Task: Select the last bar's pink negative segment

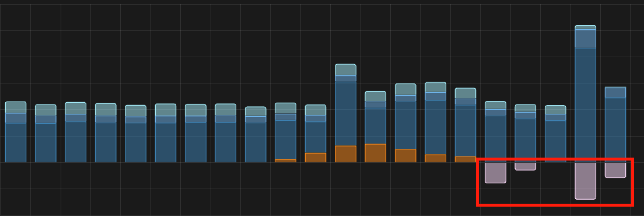Action: click(x=615, y=170)
